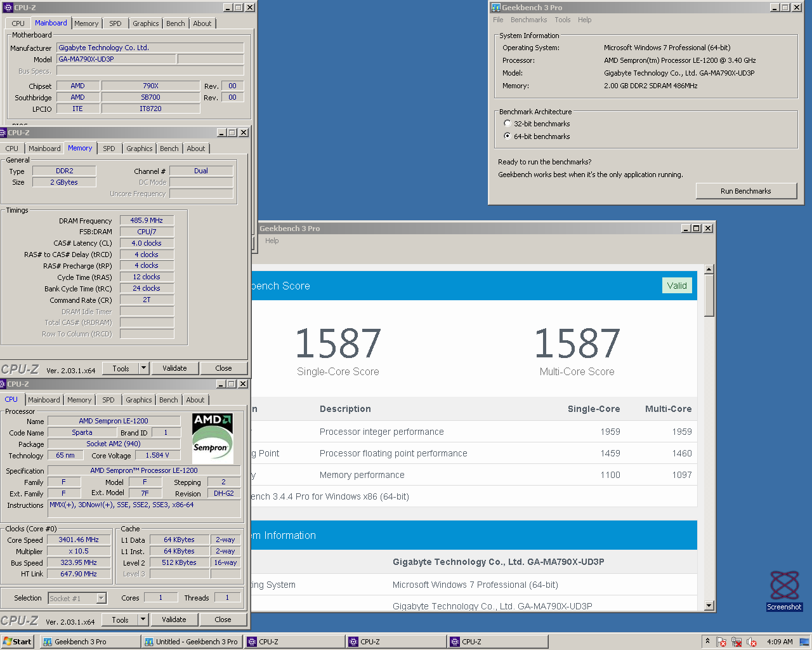812x650 pixels.
Task: Open SPD tab in top CPU-Z window
Action: point(115,23)
